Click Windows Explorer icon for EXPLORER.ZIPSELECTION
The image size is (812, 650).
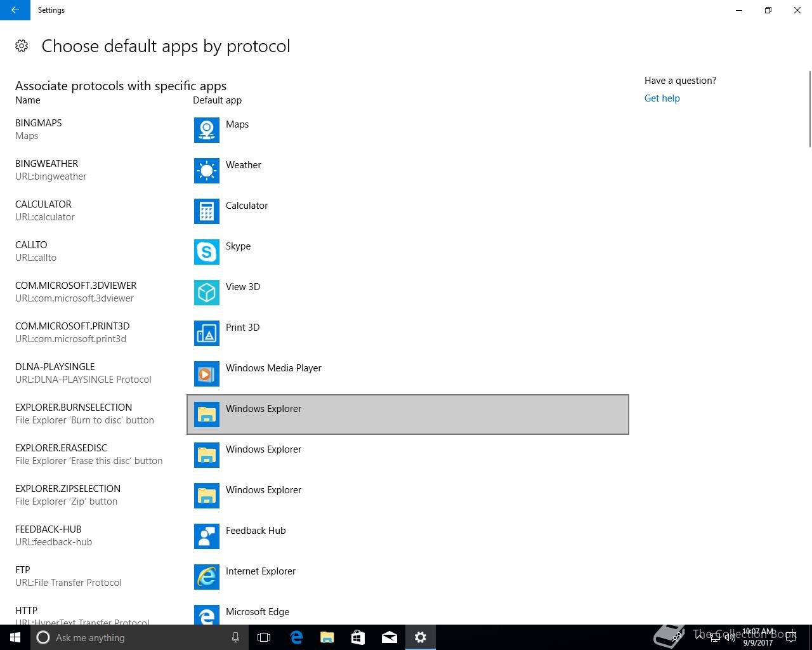coord(207,496)
